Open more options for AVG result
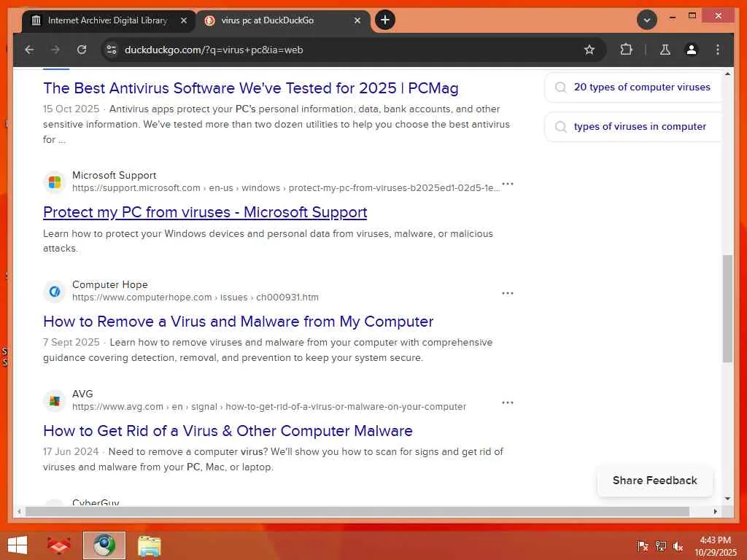The width and height of the screenshot is (747, 560). coord(508,402)
